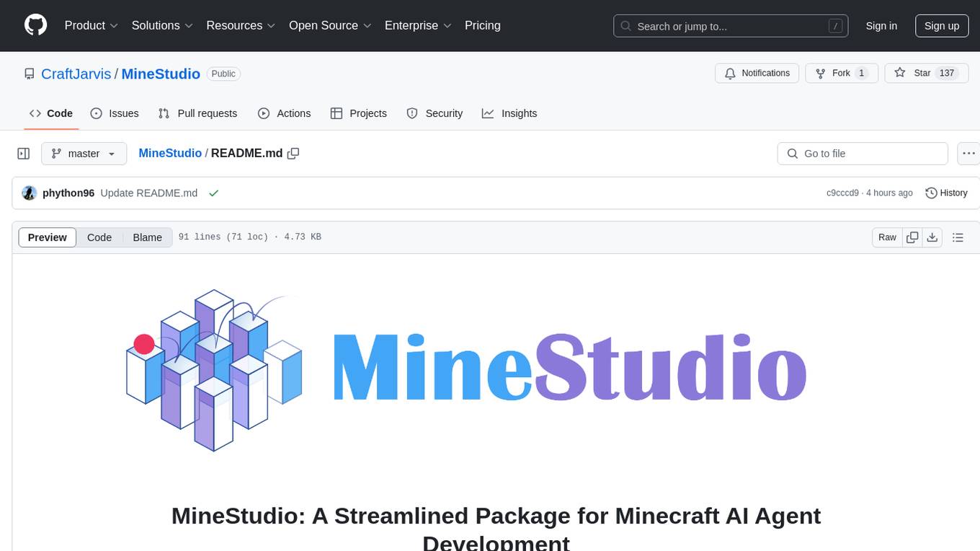Click the Sign up button
The image size is (980, 551).
point(941,26)
